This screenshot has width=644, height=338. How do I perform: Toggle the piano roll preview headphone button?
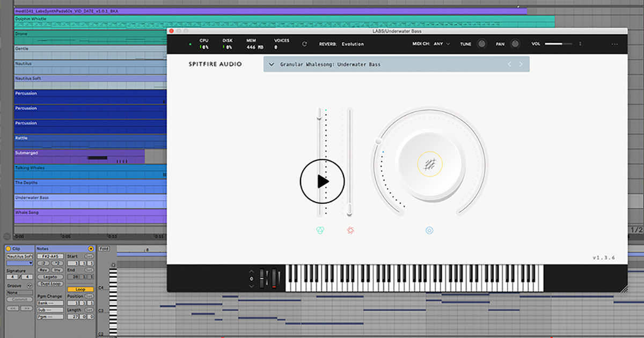[x=113, y=264]
